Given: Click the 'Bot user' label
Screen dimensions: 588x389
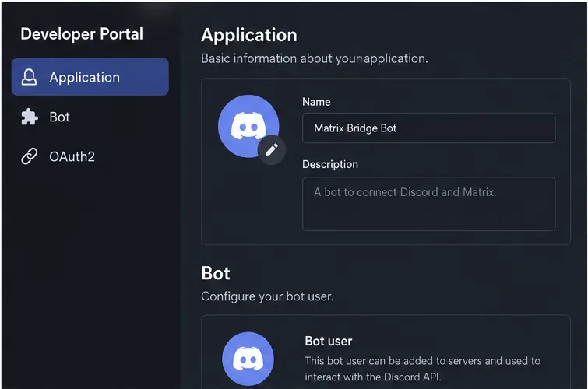Looking at the screenshot, I should pos(329,341).
